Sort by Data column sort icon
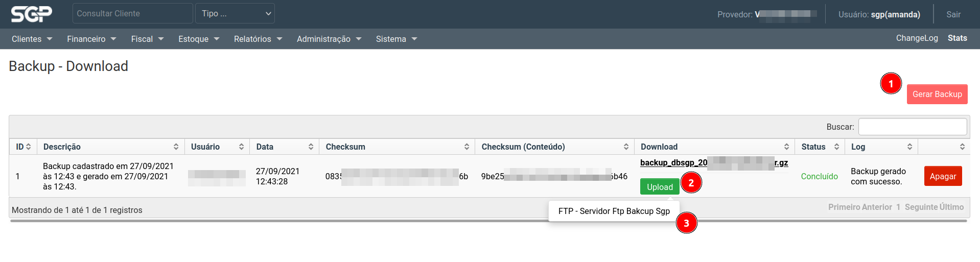The image size is (980, 262). [x=311, y=147]
